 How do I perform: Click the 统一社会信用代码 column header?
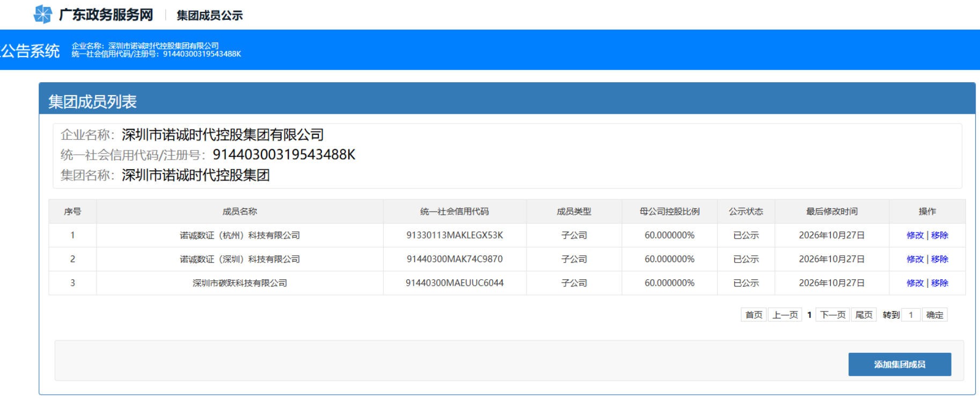pyautogui.click(x=455, y=212)
